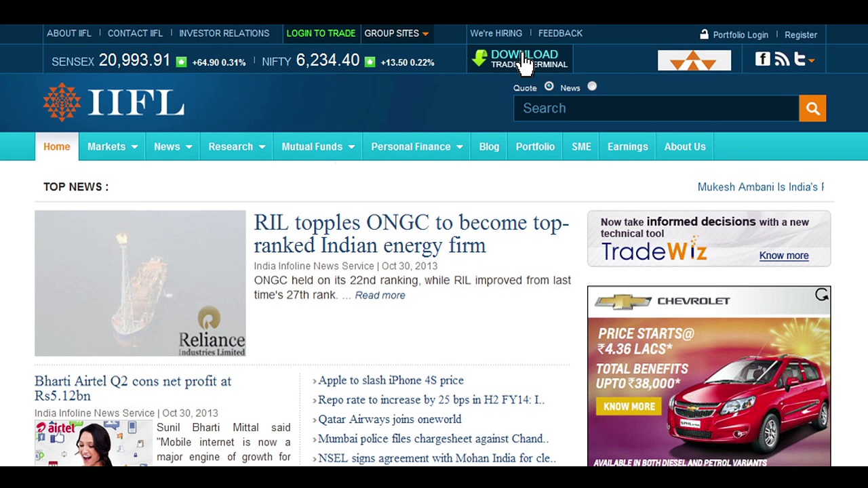Expand the Group Sites dropdown
868x488 pixels.
point(425,34)
